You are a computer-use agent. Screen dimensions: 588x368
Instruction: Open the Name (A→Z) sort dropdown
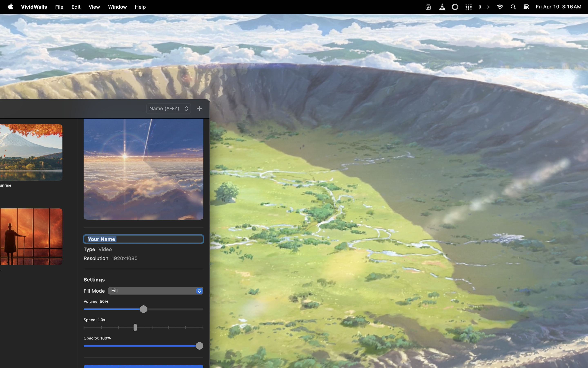pyautogui.click(x=168, y=109)
